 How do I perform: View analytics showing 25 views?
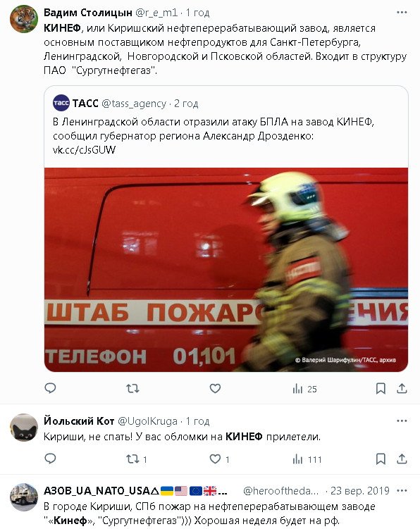pos(304,389)
